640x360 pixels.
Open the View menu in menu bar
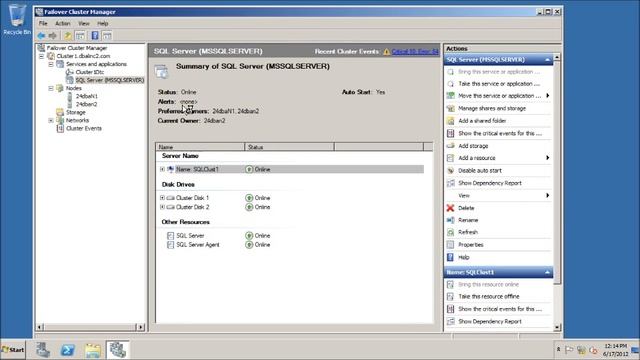click(x=84, y=24)
